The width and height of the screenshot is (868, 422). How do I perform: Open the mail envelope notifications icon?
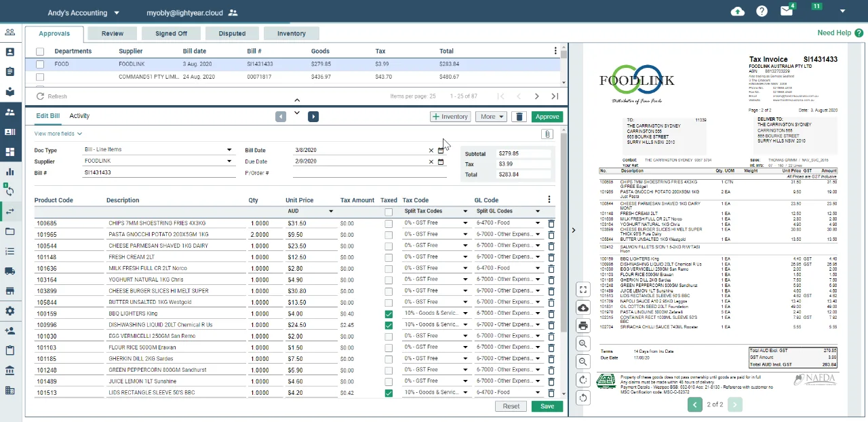pos(787,12)
